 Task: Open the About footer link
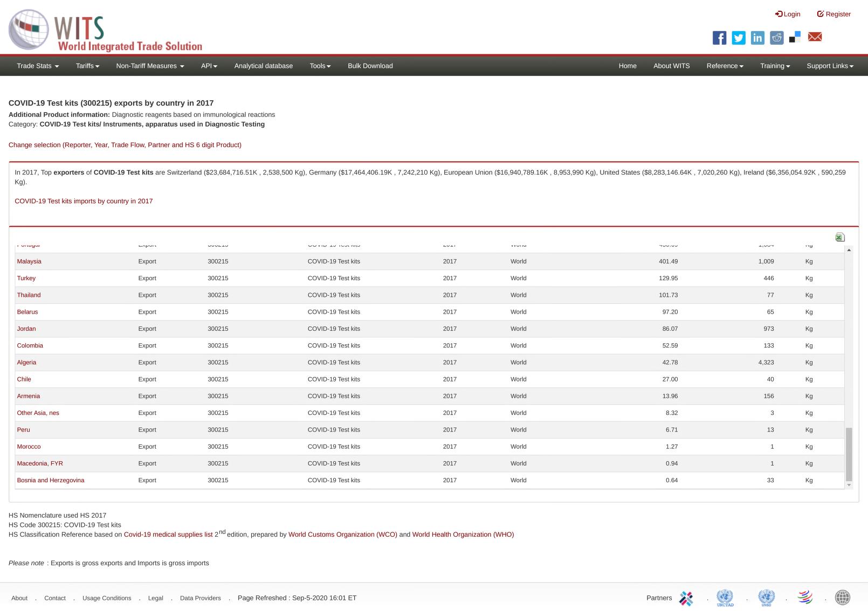[x=19, y=598]
